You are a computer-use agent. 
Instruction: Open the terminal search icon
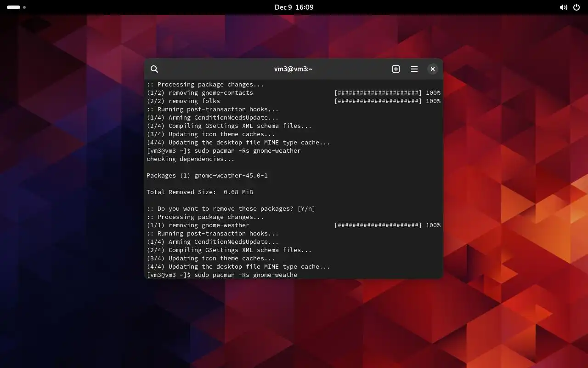click(154, 69)
